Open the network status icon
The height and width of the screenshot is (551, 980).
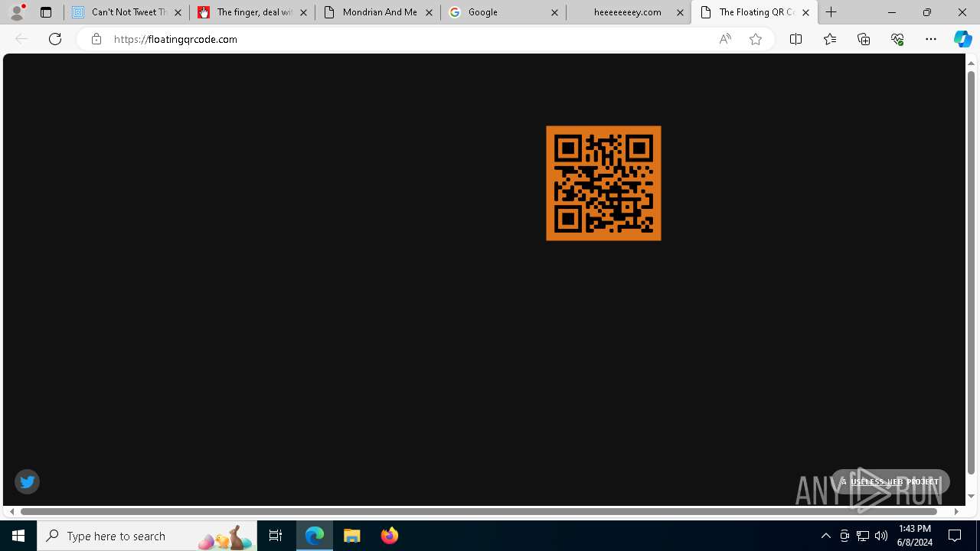click(863, 536)
